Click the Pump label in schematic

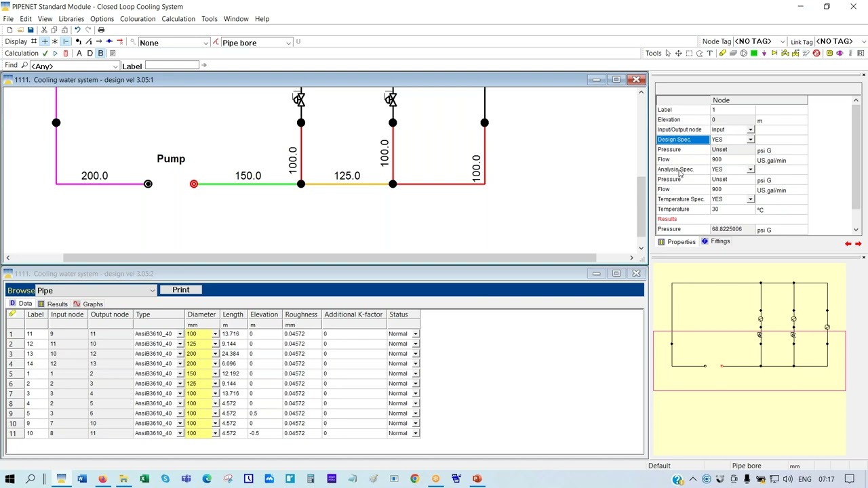171,159
